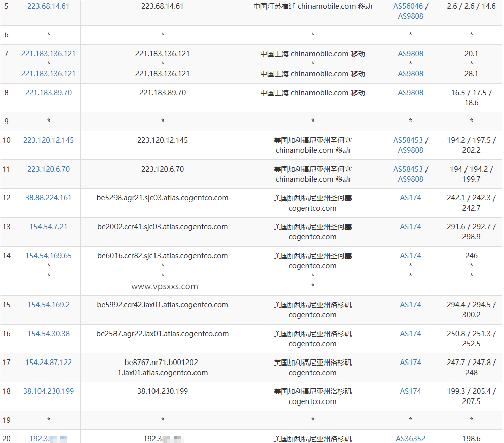Viewport: 504px width, 443px height.
Task: Select the latency value 20.1 in hop 7
Action: [x=471, y=54]
